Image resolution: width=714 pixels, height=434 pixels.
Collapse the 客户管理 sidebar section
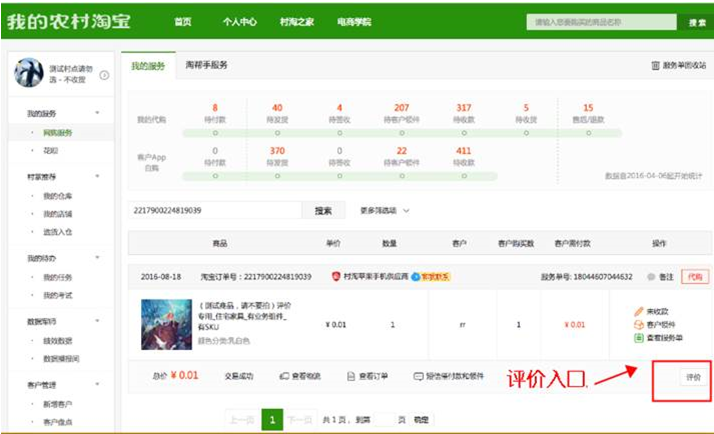point(97,384)
